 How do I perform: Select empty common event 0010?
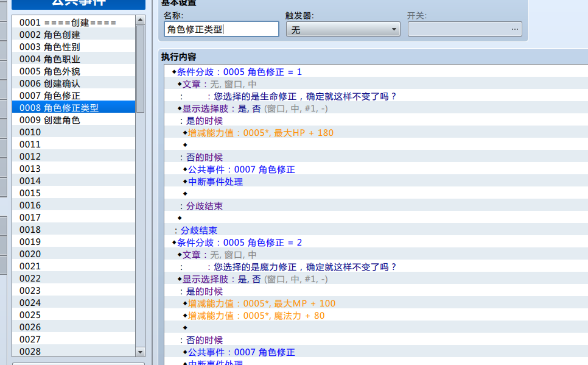[x=74, y=132]
